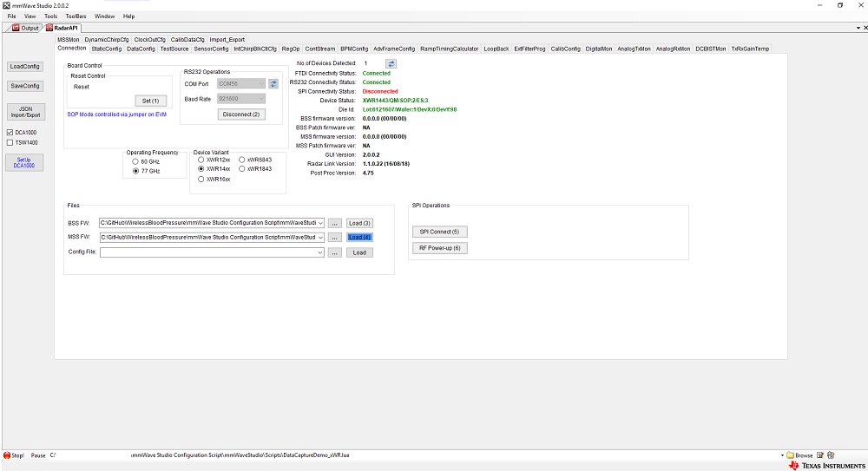Open the Import_Export tab
This screenshot has height=471, width=868.
tap(227, 40)
